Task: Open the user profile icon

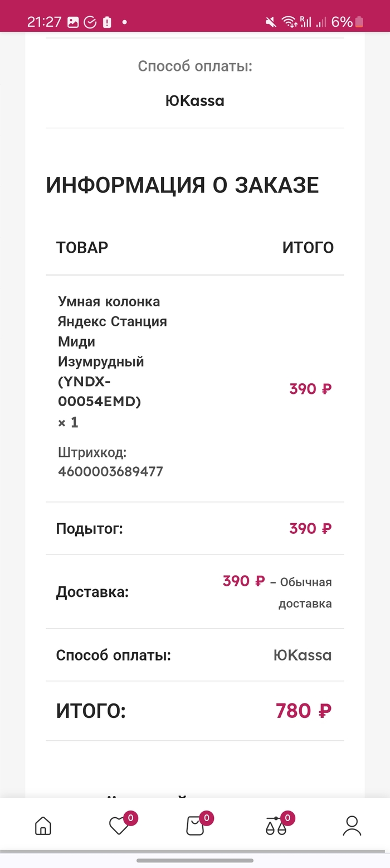Action: (x=352, y=826)
